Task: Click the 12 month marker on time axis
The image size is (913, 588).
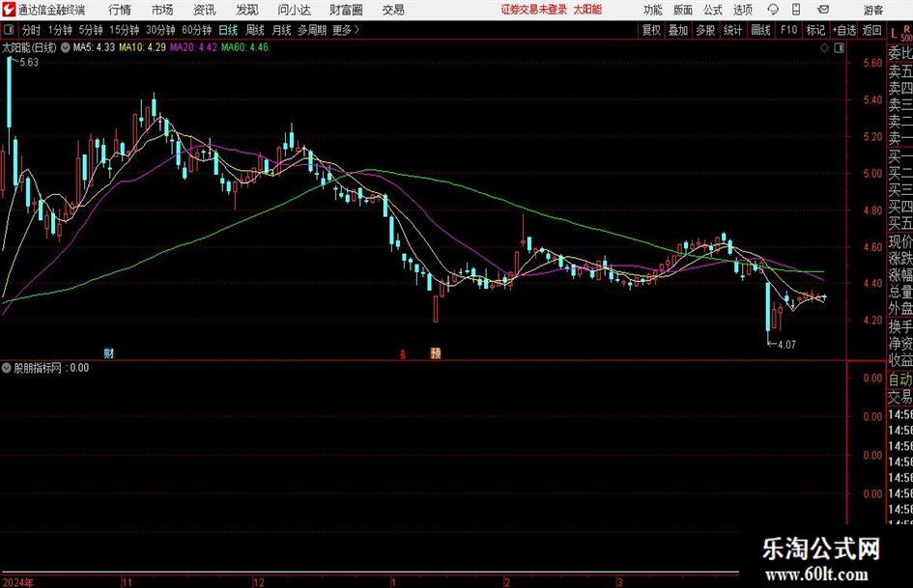Action: coord(259,582)
